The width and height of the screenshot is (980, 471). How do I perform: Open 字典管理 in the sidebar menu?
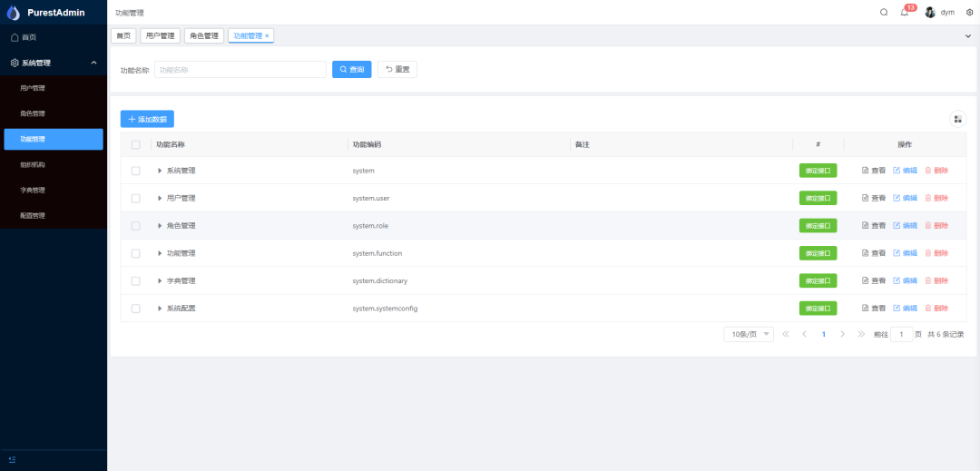click(33, 191)
